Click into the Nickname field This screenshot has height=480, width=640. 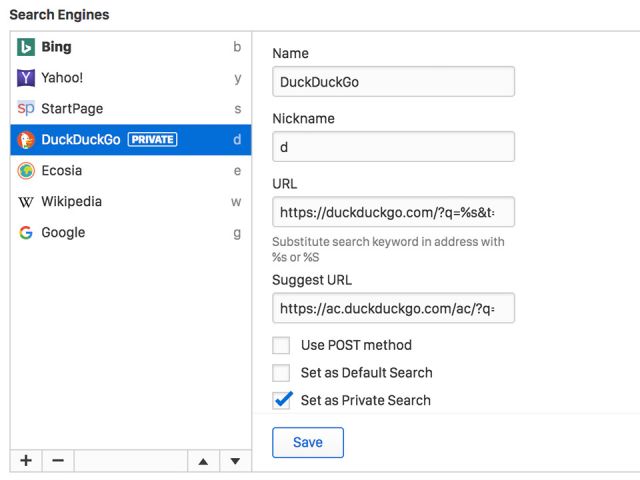tap(393, 147)
